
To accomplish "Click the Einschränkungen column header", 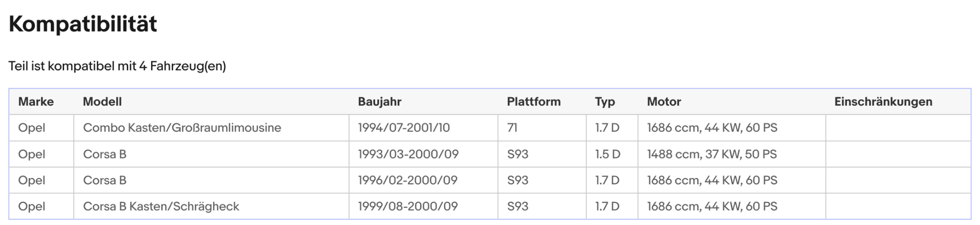I will click(883, 102).
